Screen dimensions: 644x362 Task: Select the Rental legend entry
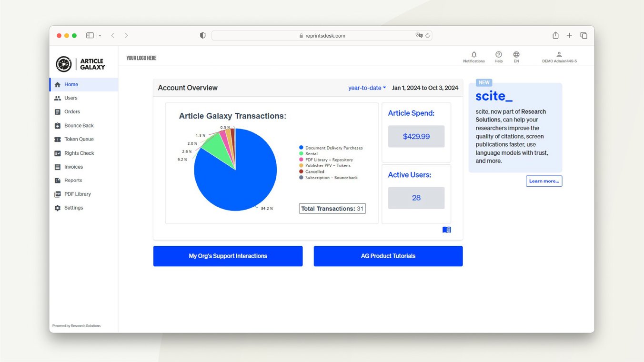click(x=308, y=154)
